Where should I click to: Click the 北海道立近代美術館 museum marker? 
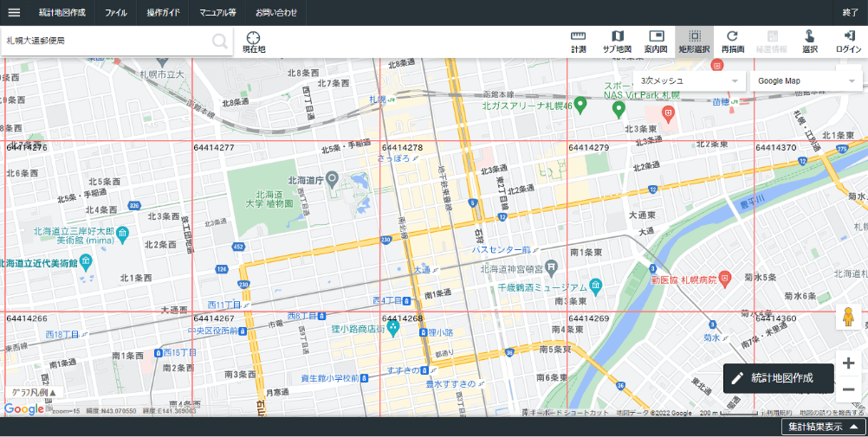click(x=85, y=261)
